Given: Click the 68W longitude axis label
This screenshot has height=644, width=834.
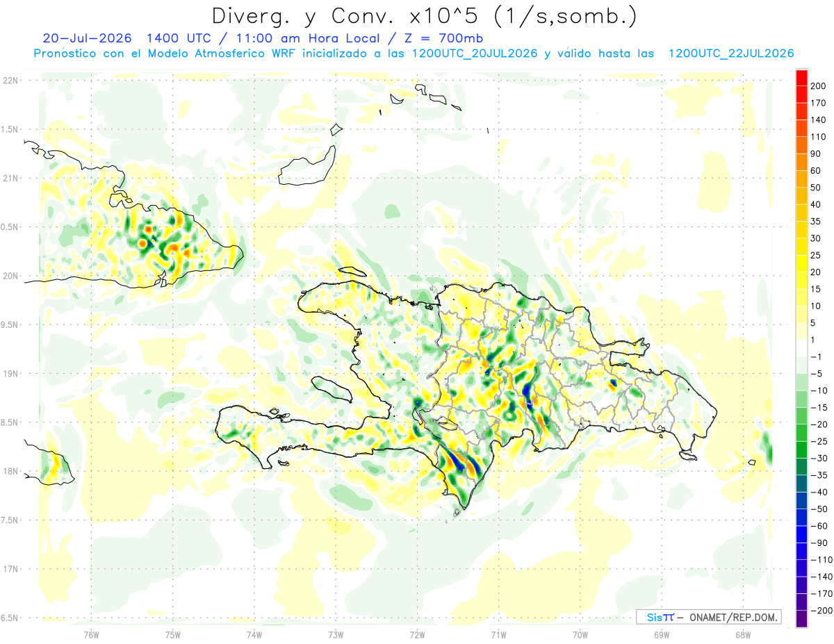Looking at the screenshot, I should 742,634.
